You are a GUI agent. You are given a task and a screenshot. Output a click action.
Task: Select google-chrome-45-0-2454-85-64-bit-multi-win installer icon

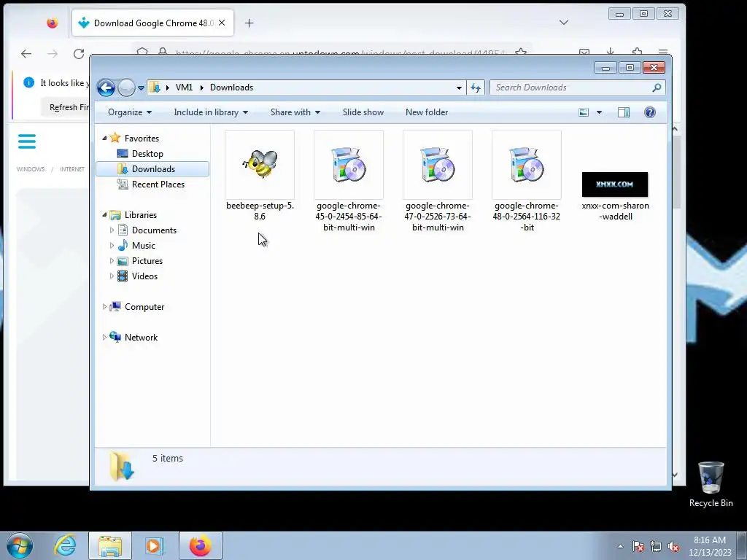(x=348, y=165)
